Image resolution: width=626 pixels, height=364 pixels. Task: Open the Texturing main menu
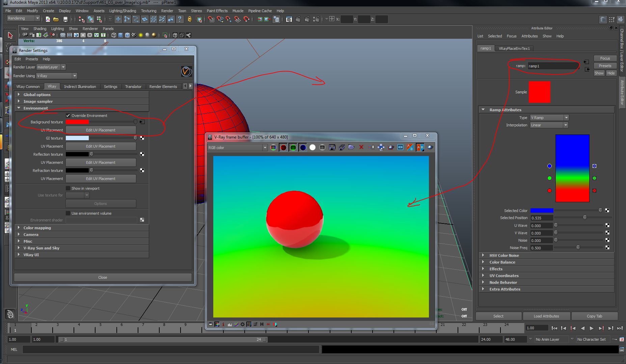(148, 11)
